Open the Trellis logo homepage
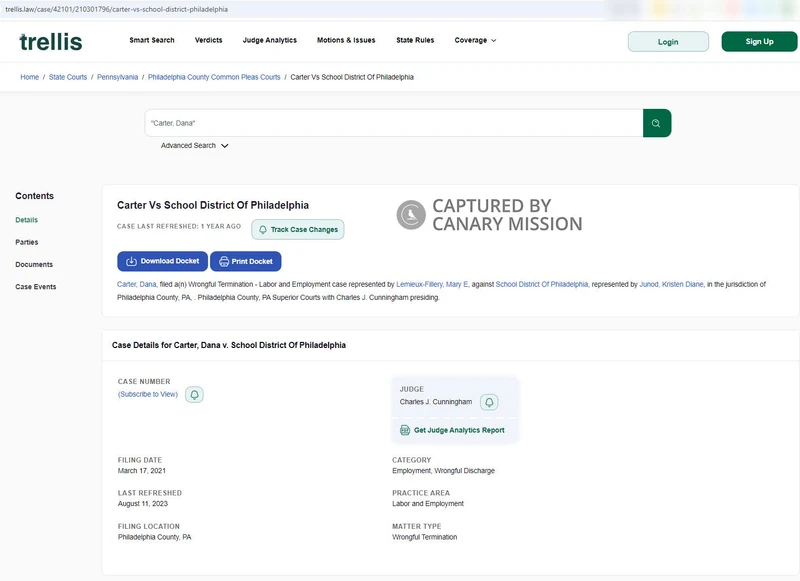The height and width of the screenshot is (581, 800). pos(51,42)
